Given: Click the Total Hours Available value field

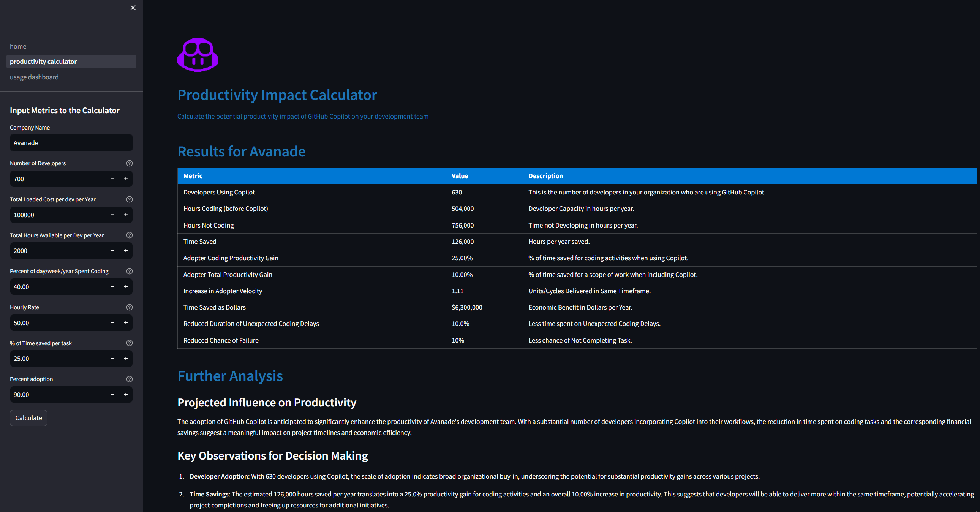Looking at the screenshot, I should (57, 251).
